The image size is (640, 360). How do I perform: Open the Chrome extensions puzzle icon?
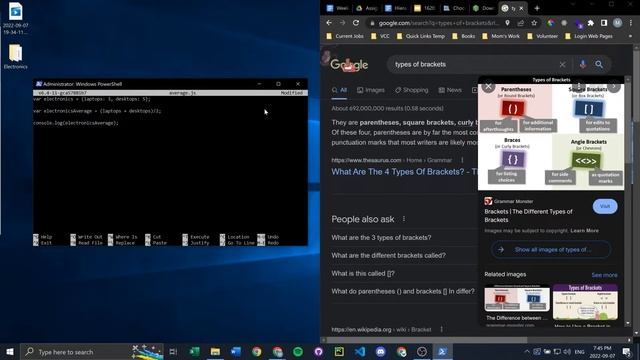(x=591, y=23)
